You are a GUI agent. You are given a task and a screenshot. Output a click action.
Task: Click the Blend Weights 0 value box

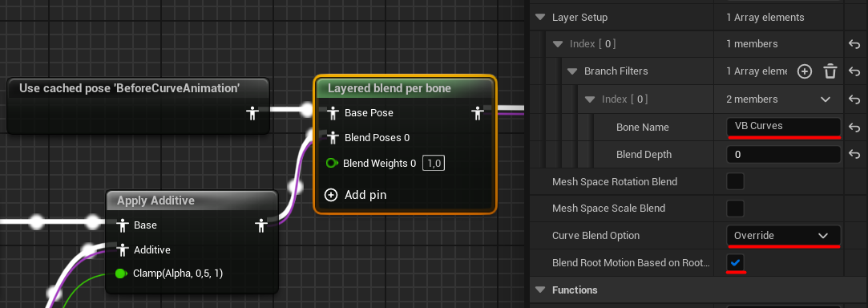coord(434,164)
